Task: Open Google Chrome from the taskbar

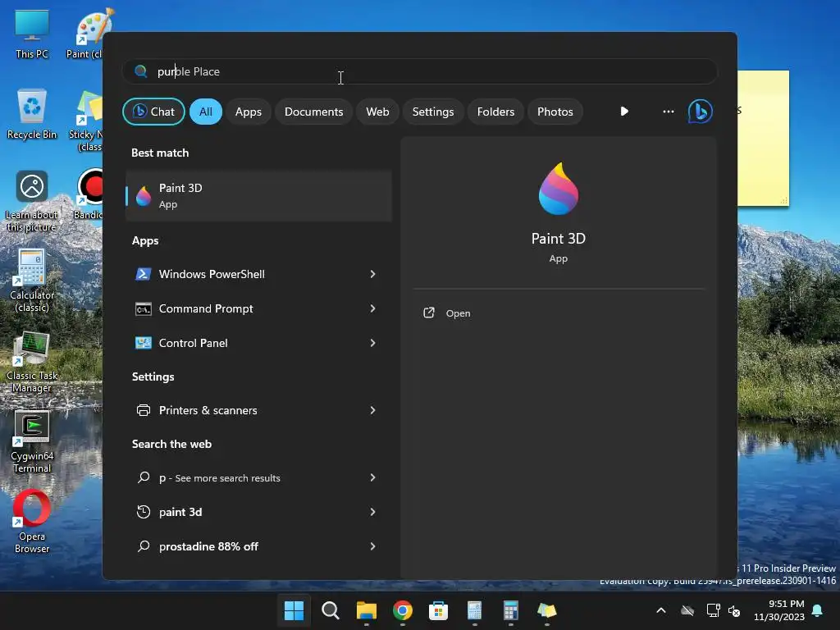Action: point(402,610)
